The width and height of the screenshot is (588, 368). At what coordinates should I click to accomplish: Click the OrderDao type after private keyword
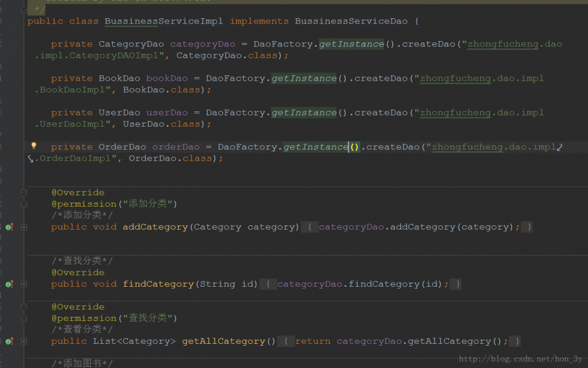[x=122, y=147]
